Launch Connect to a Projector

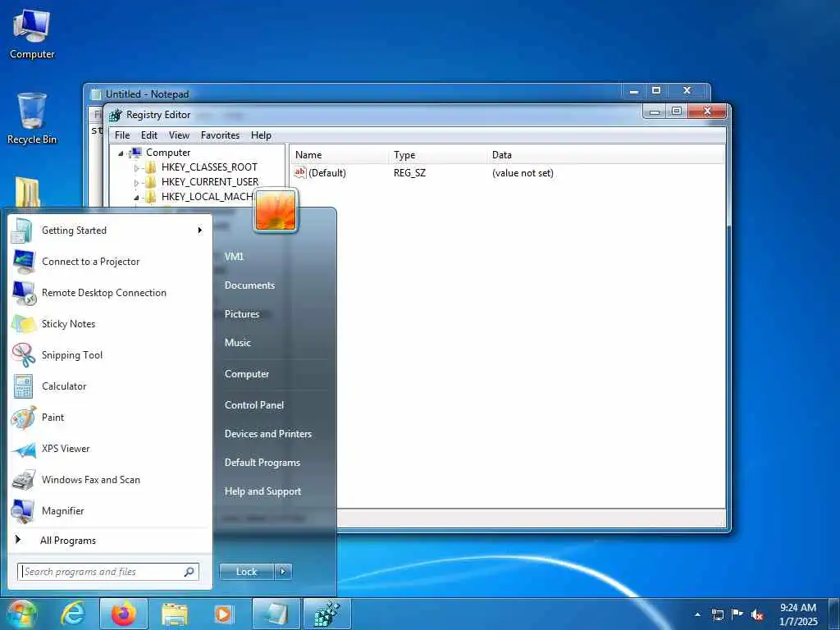click(x=110, y=262)
